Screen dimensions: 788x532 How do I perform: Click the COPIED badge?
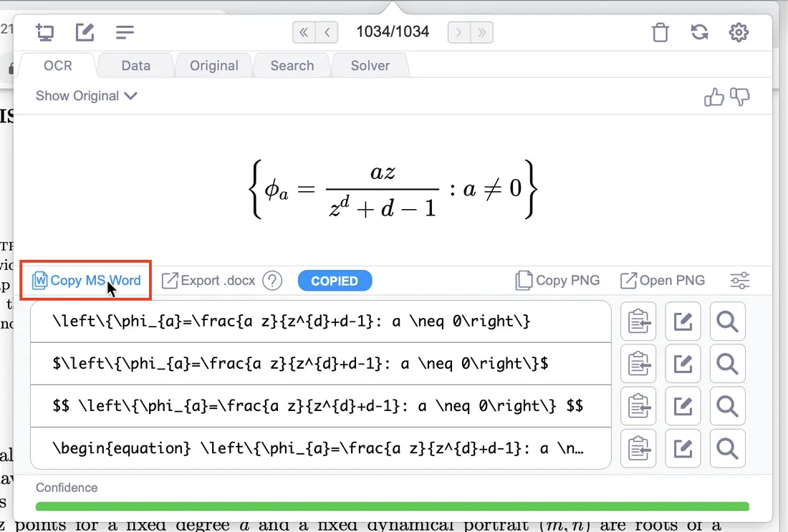[x=335, y=281]
